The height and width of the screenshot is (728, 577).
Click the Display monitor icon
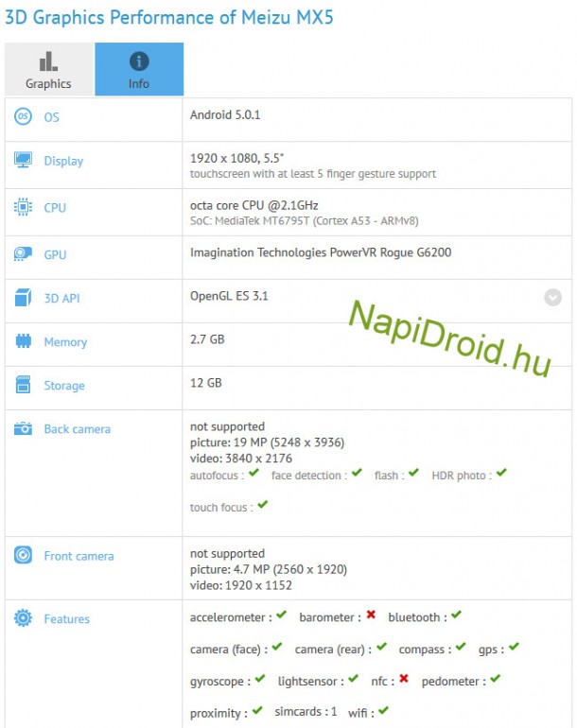[x=24, y=161]
